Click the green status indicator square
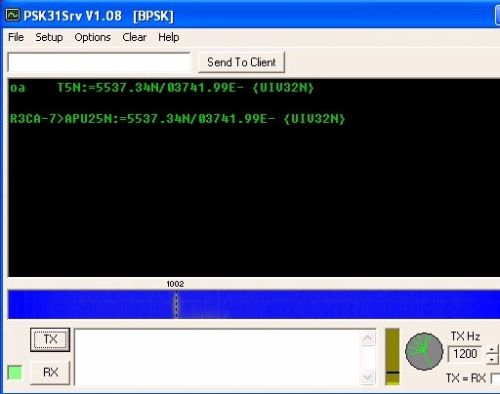500x394 pixels. coord(15,373)
